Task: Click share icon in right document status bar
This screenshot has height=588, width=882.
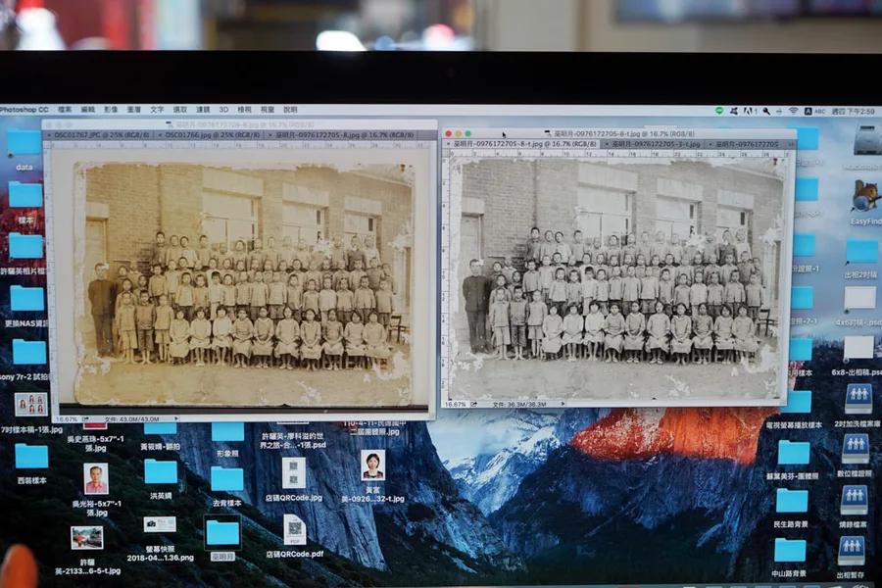Action: pos(474,404)
